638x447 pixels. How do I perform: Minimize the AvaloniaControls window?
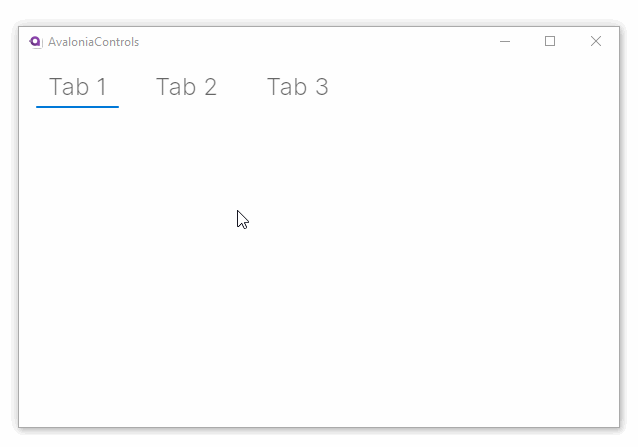pos(505,42)
